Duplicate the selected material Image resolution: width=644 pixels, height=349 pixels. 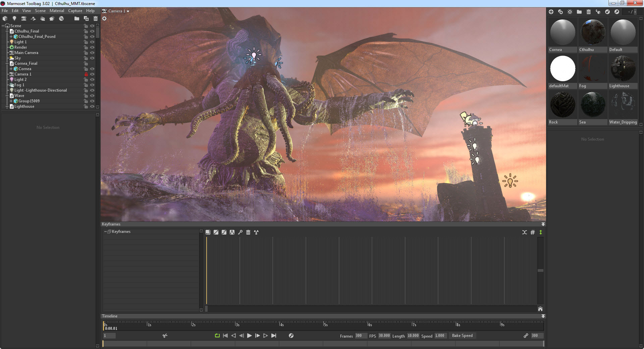pos(560,12)
